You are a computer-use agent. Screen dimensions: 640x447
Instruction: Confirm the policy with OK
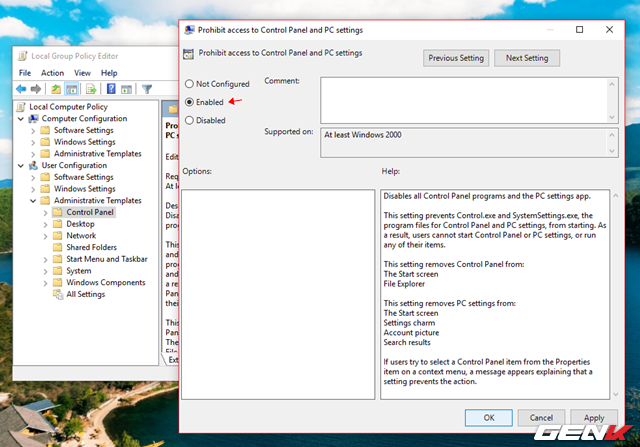(x=489, y=418)
